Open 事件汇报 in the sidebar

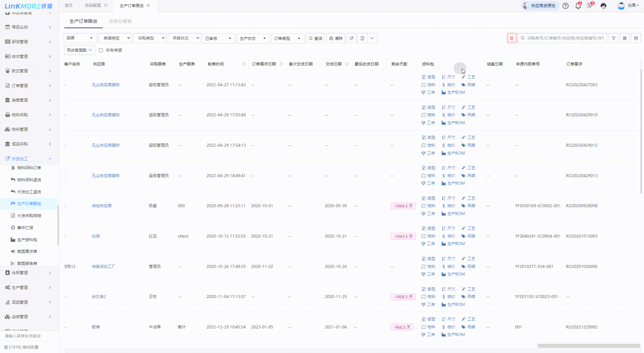tap(25, 228)
